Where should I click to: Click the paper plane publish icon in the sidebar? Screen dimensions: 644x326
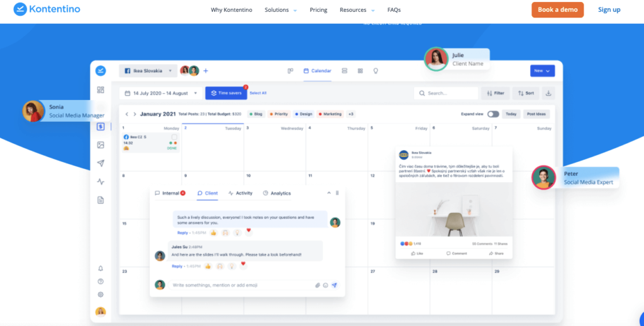[101, 163]
